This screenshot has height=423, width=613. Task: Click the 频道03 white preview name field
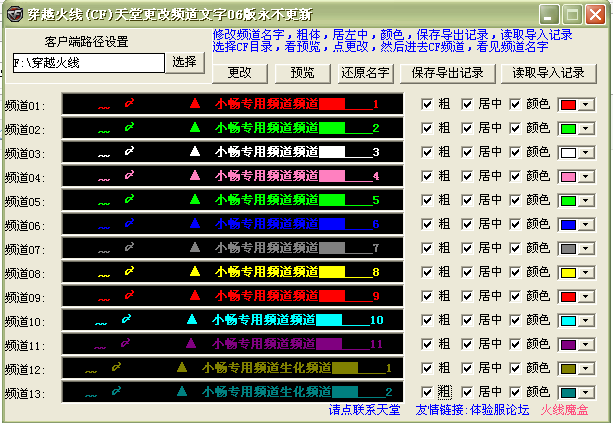(232, 152)
